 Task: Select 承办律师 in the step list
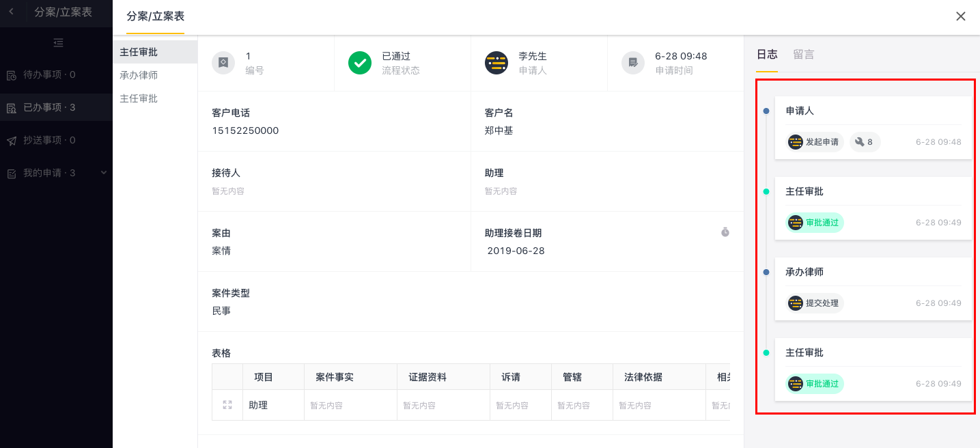click(x=139, y=75)
